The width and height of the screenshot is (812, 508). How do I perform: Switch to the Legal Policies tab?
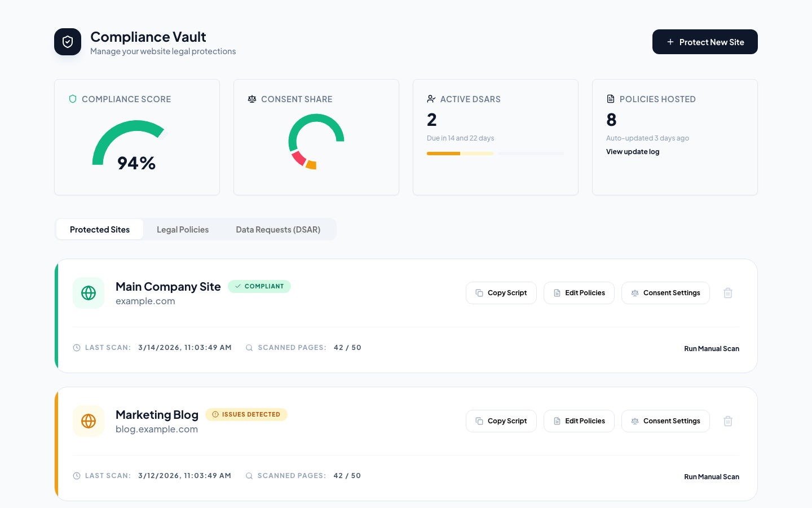click(183, 229)
